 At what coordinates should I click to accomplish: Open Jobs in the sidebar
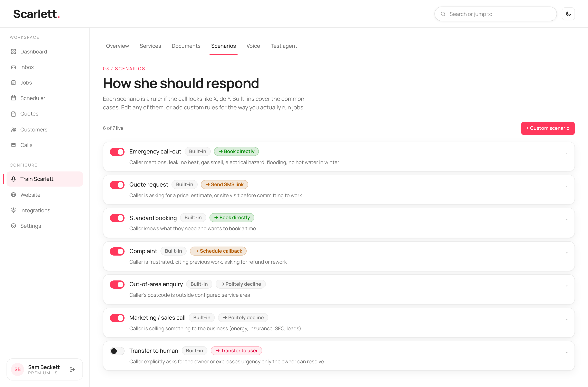tap(45, 83)
